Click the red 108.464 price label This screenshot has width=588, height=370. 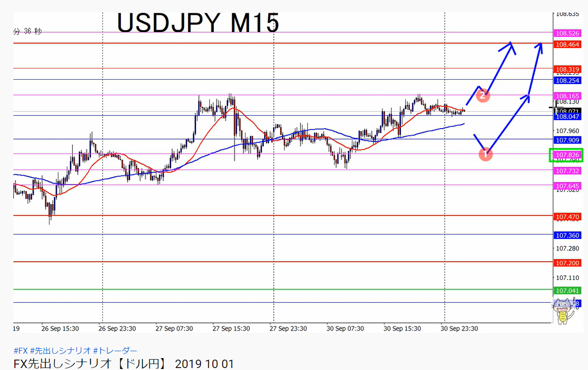pyautogui.click(x=567, y=45)
